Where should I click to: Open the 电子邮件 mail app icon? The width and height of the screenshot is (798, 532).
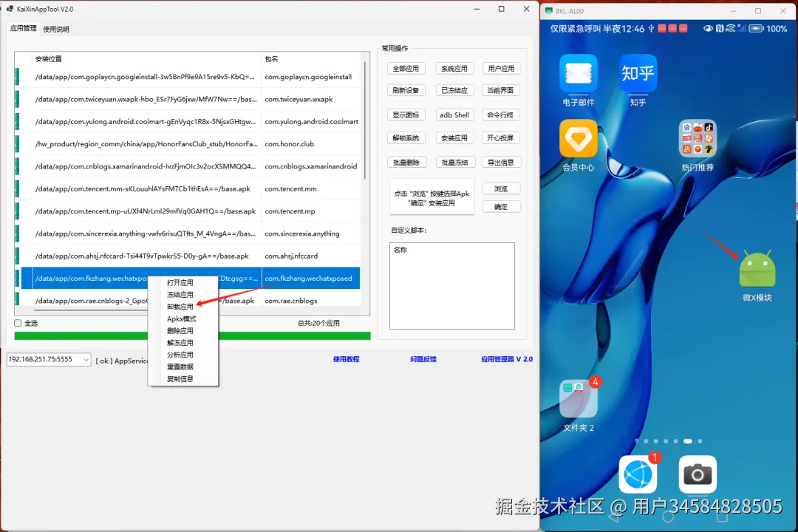pyautogui.click(x=578, y=73)
